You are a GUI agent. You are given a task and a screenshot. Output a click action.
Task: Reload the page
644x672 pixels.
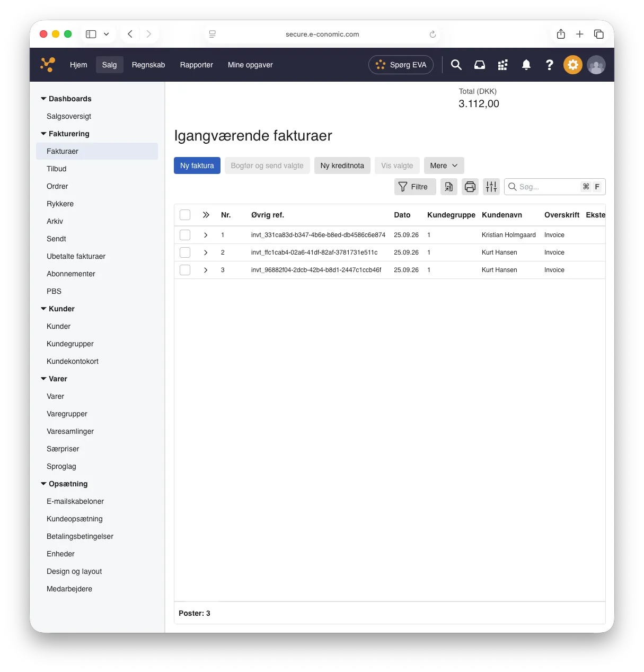pos(433,34)
